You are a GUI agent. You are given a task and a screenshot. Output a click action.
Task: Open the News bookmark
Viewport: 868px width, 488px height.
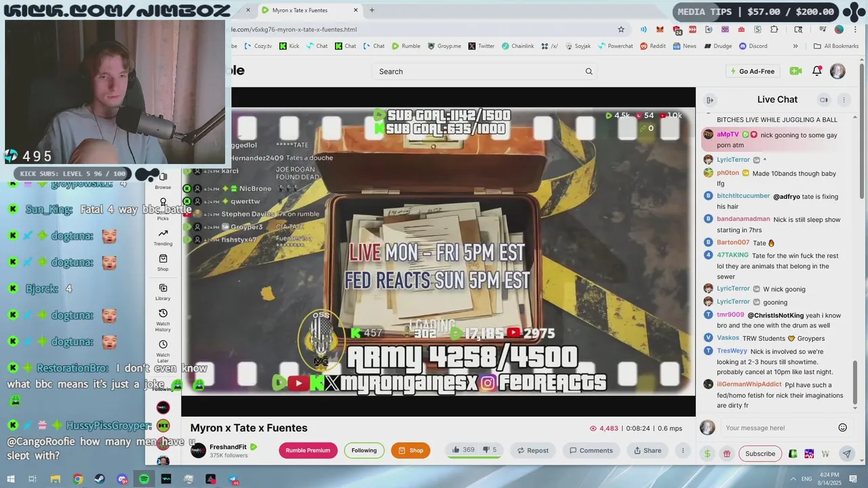(x=684, y=46)
